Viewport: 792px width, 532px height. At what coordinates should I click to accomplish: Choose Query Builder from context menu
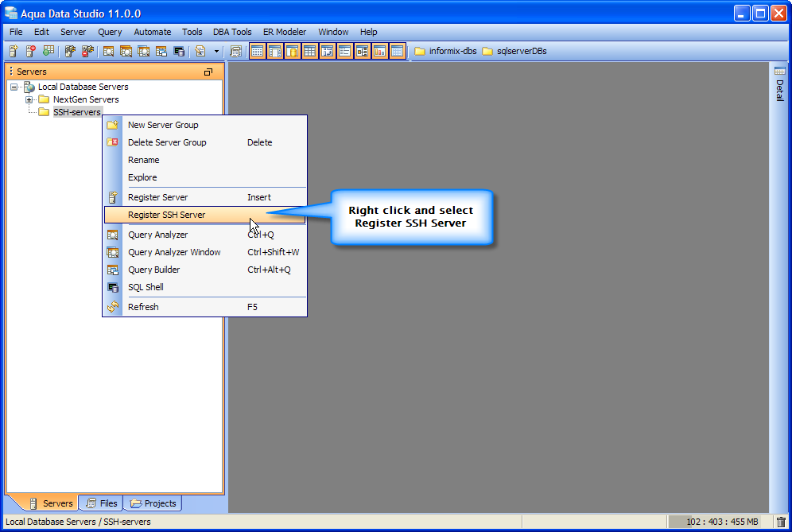pos(204,270)
